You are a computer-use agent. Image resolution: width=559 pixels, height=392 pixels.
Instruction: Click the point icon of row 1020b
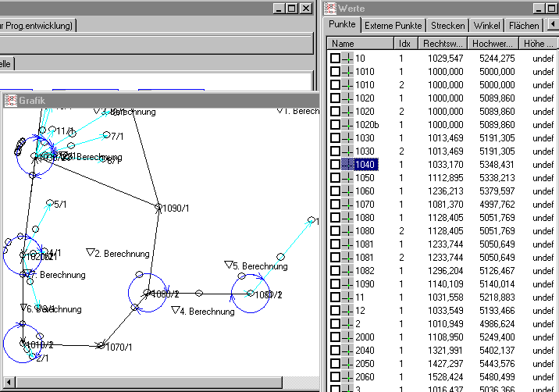pyautogui.click(x=347, y=124)
